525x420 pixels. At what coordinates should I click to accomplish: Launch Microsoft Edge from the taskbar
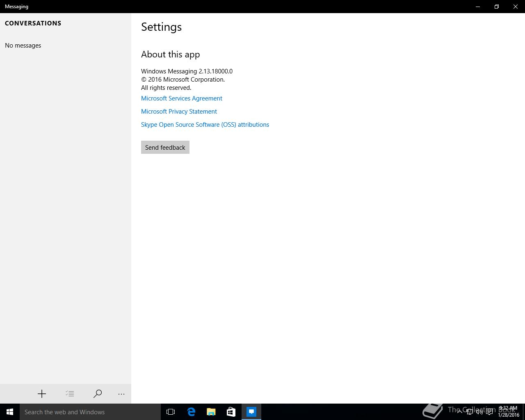(191, 412)
